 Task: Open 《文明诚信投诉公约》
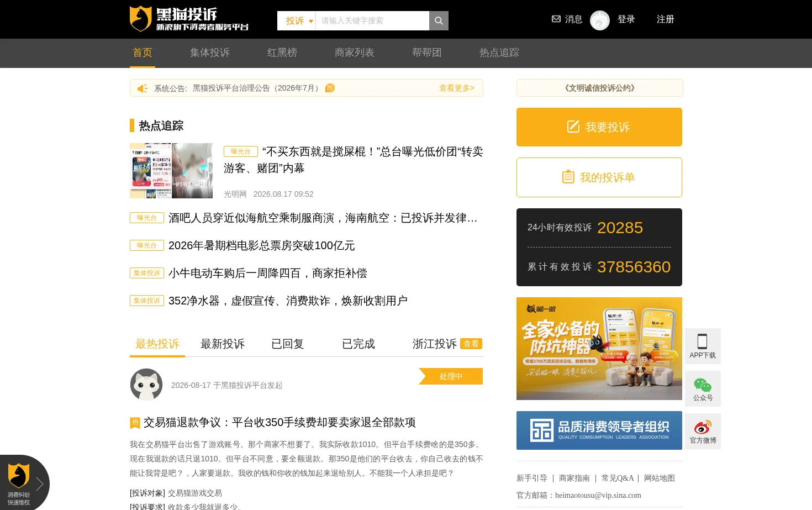tap(600, 88)
